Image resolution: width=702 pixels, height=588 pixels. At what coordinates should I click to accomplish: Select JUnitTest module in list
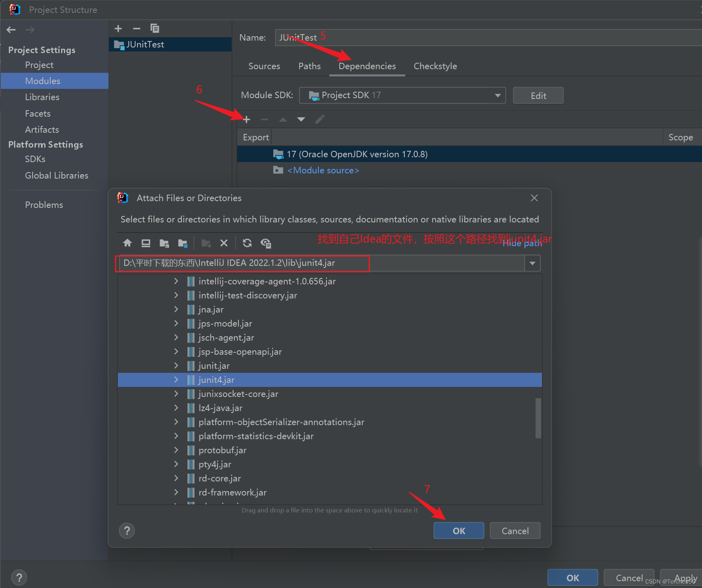(x=170, y=44)
